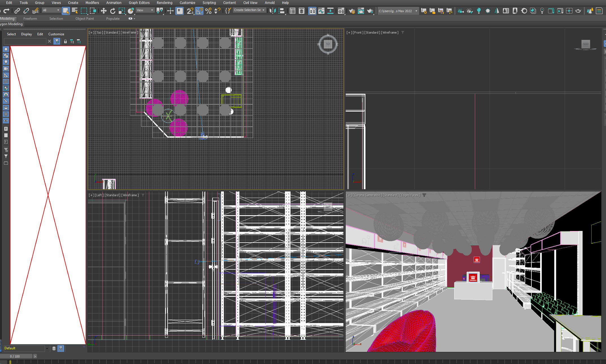The height and width of the screenshot is (364, 606).
Task: Open the Render Setup dialog
Action: [352, 11]
